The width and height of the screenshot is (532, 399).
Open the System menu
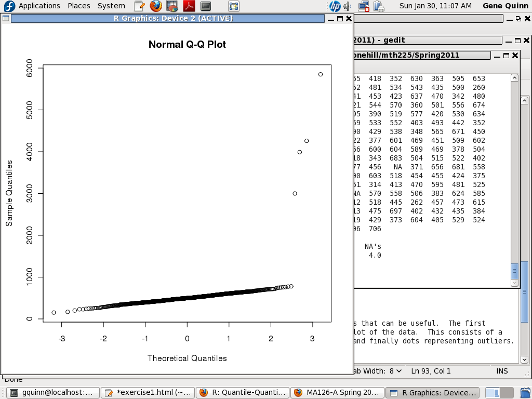tap(111, 6)
